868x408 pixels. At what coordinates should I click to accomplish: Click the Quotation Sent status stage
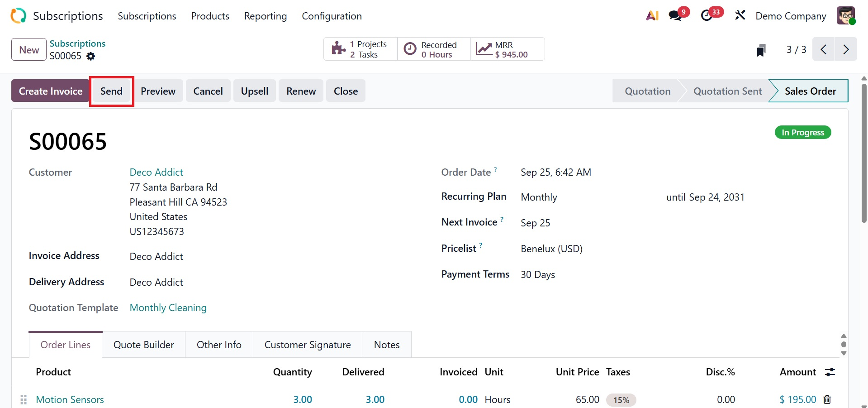tap(727, 91)
